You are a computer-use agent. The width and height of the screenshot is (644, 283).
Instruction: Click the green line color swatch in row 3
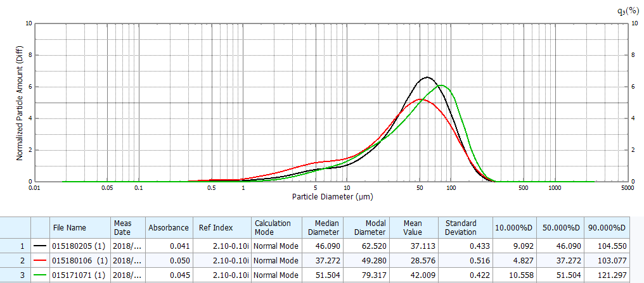click(x=42, y=276)
